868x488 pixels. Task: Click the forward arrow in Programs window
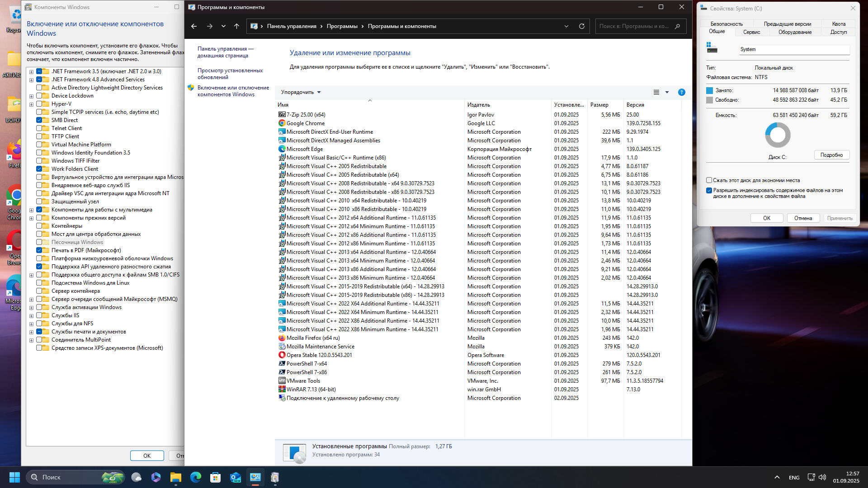[209, 26]
